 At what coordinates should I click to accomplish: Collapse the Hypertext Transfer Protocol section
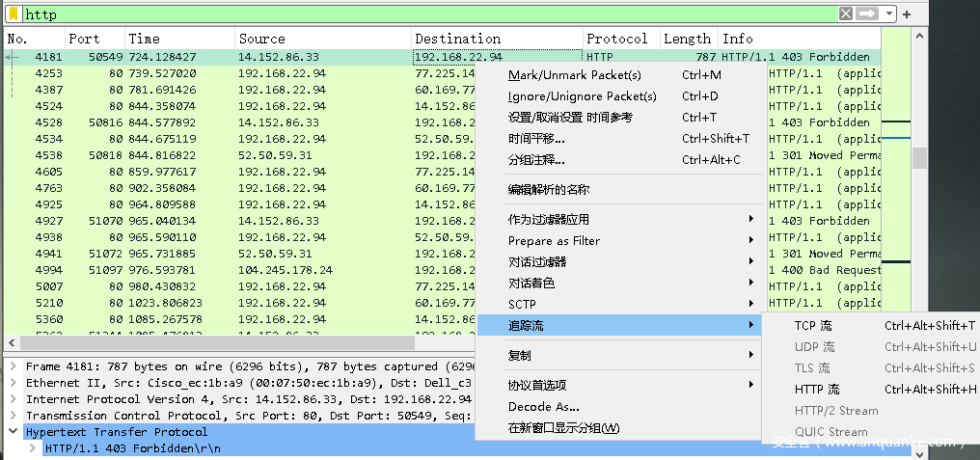pyautogui.click(x=13, y=432)
